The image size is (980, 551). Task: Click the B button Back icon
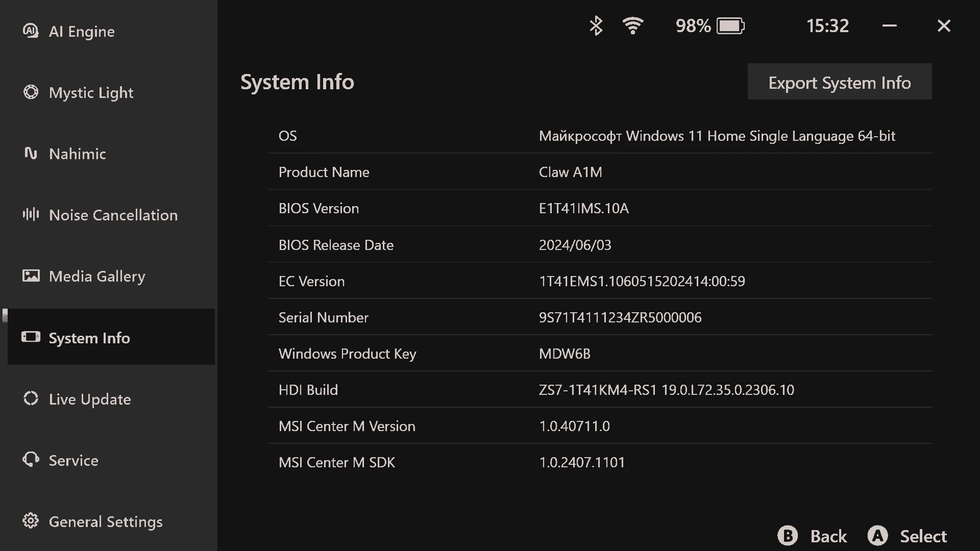[x=788, y=536]
